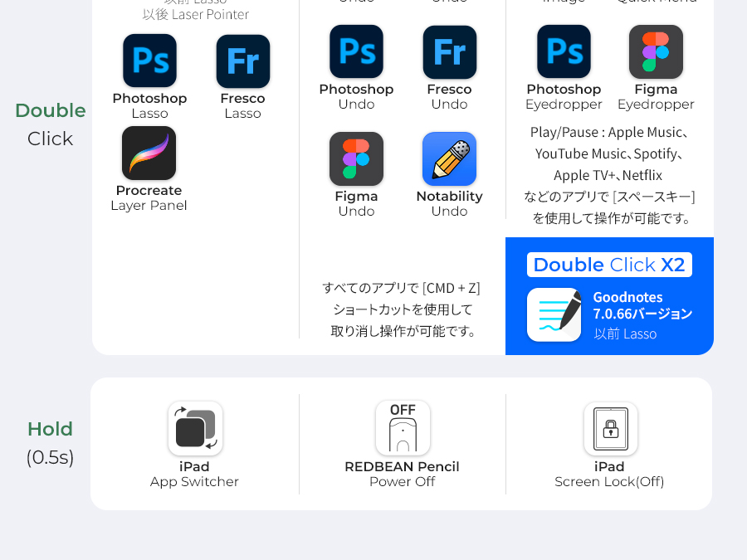The image size is (747, 560).
Task: Click the '7.0.66バージョン' text
Action: 642,314
